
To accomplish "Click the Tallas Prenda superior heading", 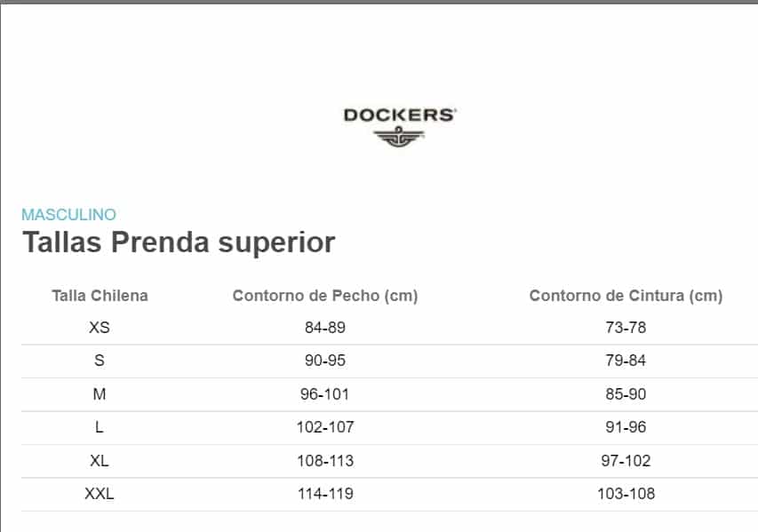I will [179, 242].
